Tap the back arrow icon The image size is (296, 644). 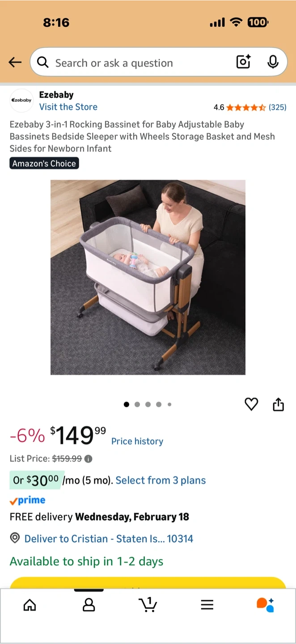click(15, 63)
